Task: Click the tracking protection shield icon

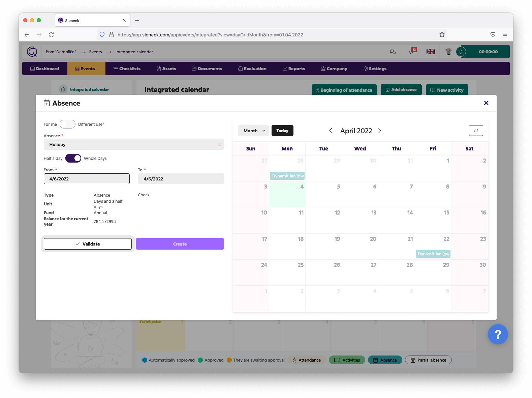Action: [102, 34]
